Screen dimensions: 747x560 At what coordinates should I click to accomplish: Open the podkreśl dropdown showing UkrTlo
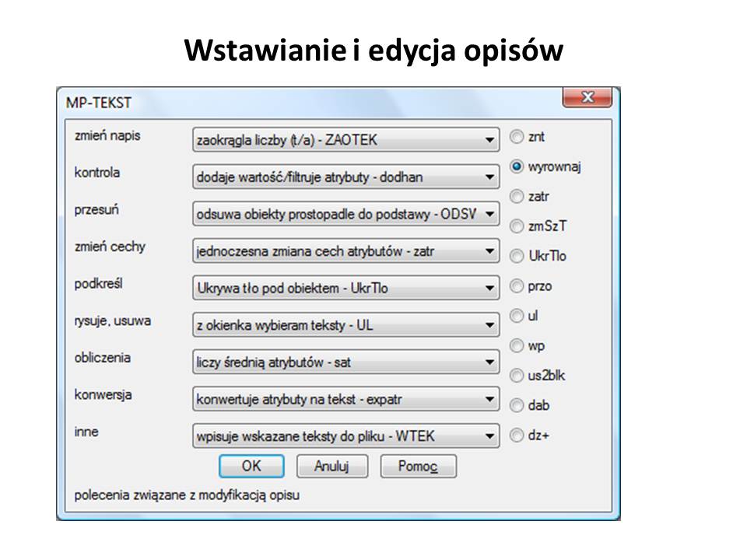pos(345,288)
